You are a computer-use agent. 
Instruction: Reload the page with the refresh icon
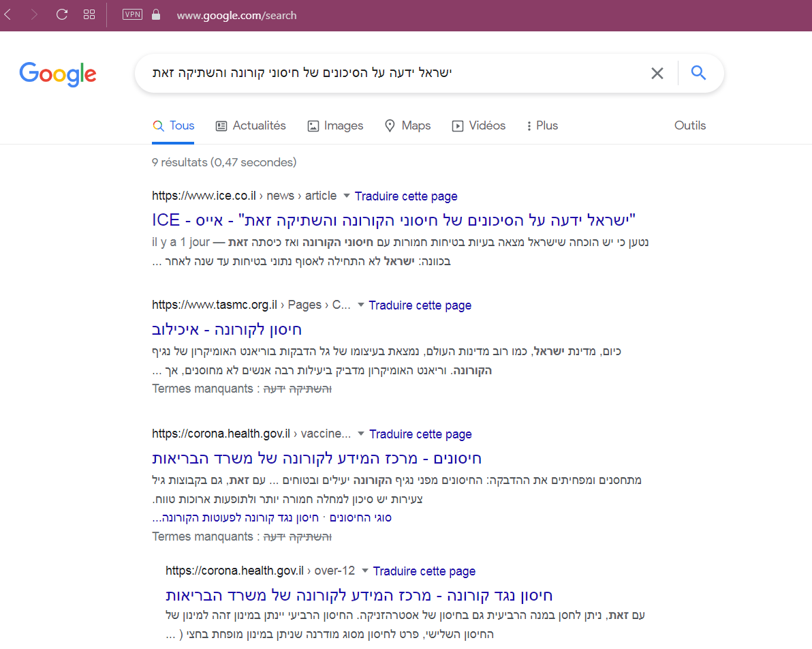tap(62, 14)
